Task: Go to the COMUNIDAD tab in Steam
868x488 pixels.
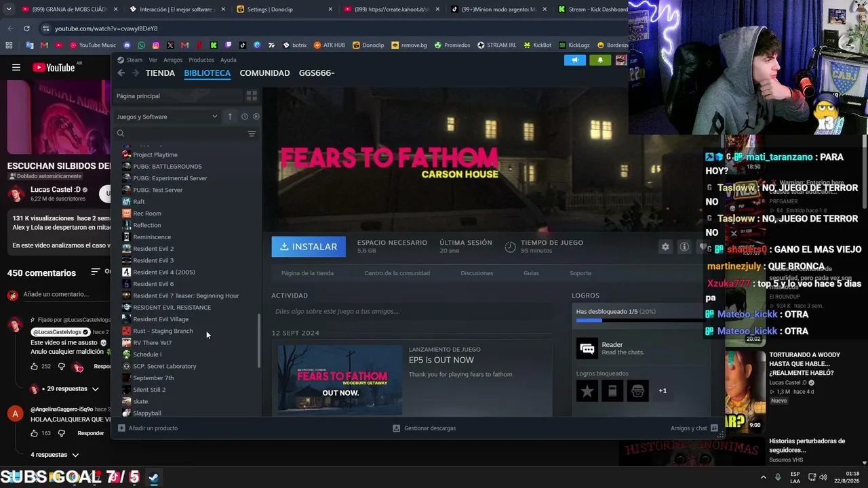Action: tap(264, 73)
